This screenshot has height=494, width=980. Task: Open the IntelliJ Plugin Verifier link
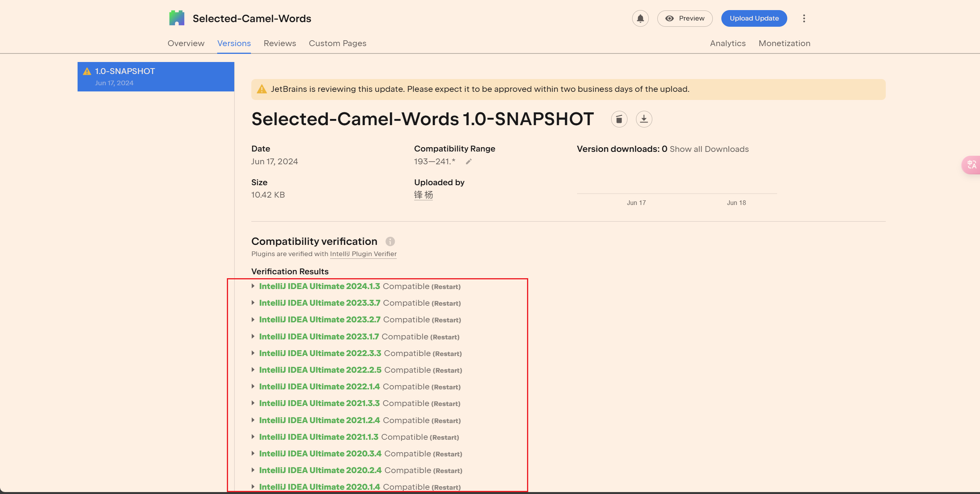click(363, 254)
